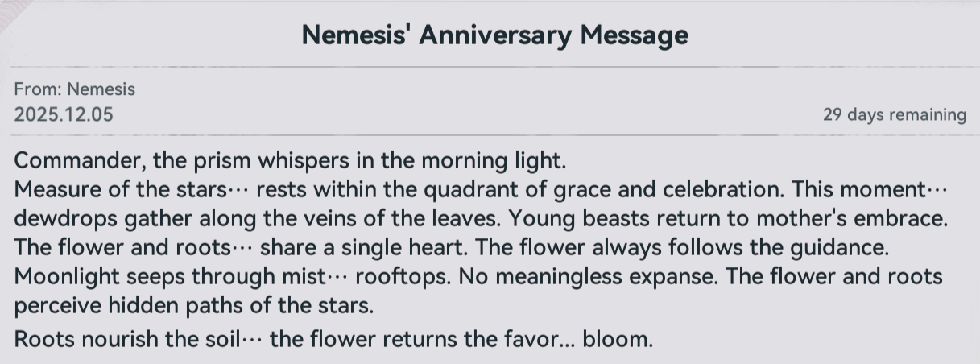Click the "Nemesis' Anniversary Message" title

[x=494, y=35]
